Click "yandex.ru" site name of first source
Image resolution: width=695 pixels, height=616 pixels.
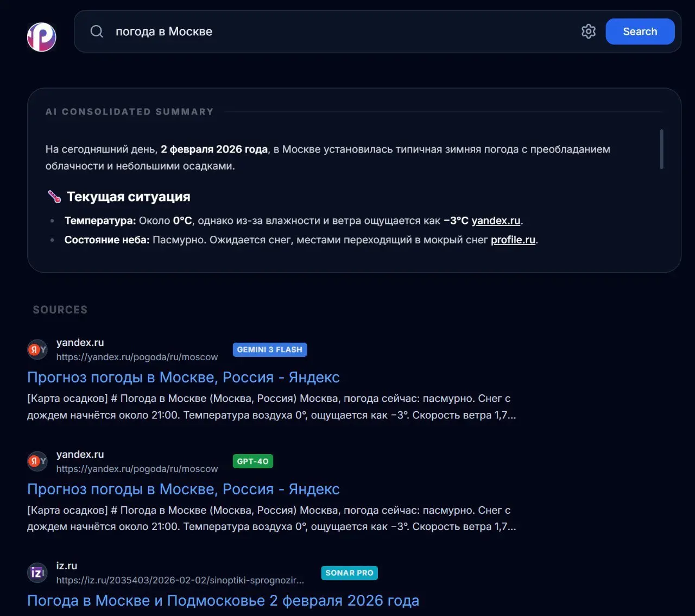click(80, 342)
